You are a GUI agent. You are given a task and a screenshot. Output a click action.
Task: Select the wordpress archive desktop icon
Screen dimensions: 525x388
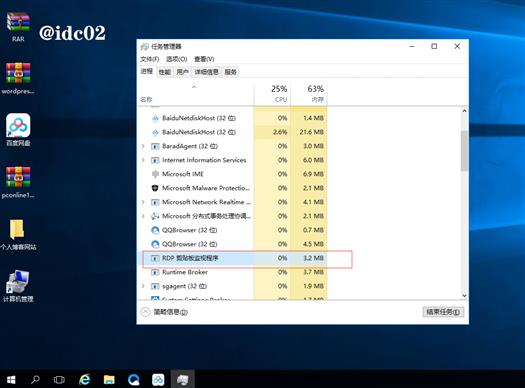[18, 78]
